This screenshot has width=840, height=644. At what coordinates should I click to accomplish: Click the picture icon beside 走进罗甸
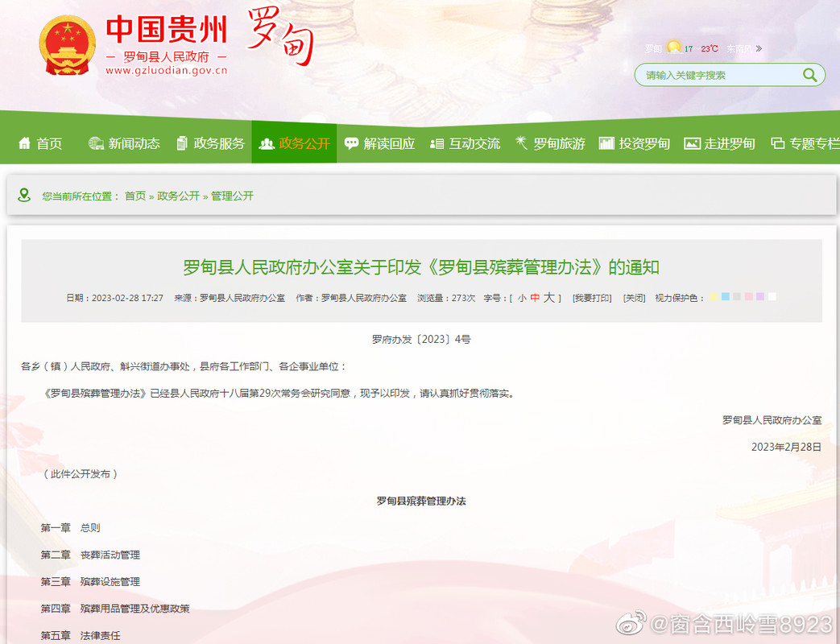(x=692, y=143)
